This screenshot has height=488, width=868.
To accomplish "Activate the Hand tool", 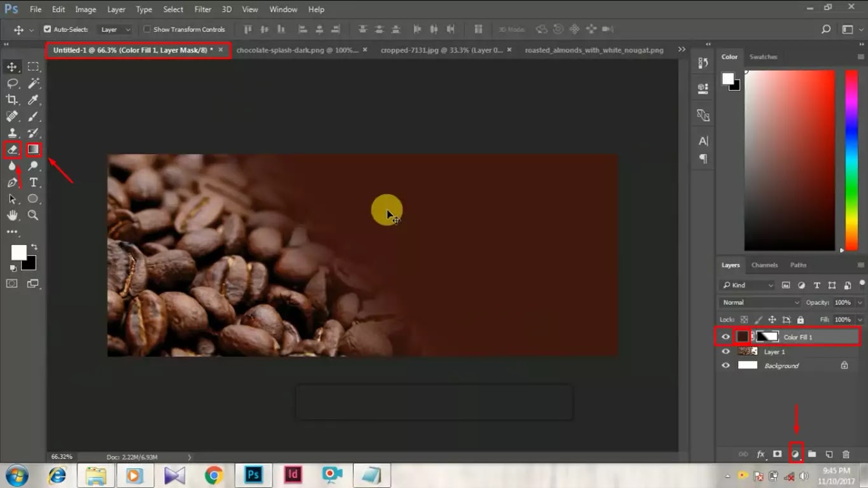I will click(x=12, y=216).
